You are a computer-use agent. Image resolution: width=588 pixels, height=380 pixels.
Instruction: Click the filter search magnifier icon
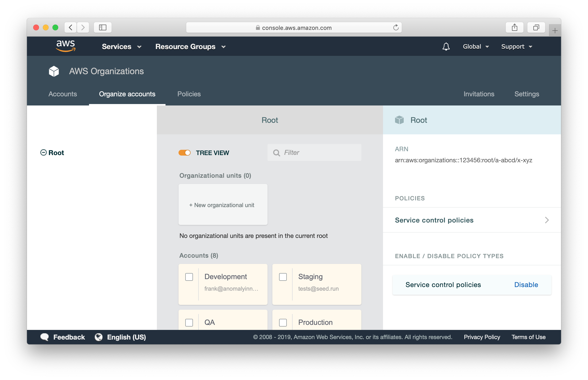tap(276, 152)
